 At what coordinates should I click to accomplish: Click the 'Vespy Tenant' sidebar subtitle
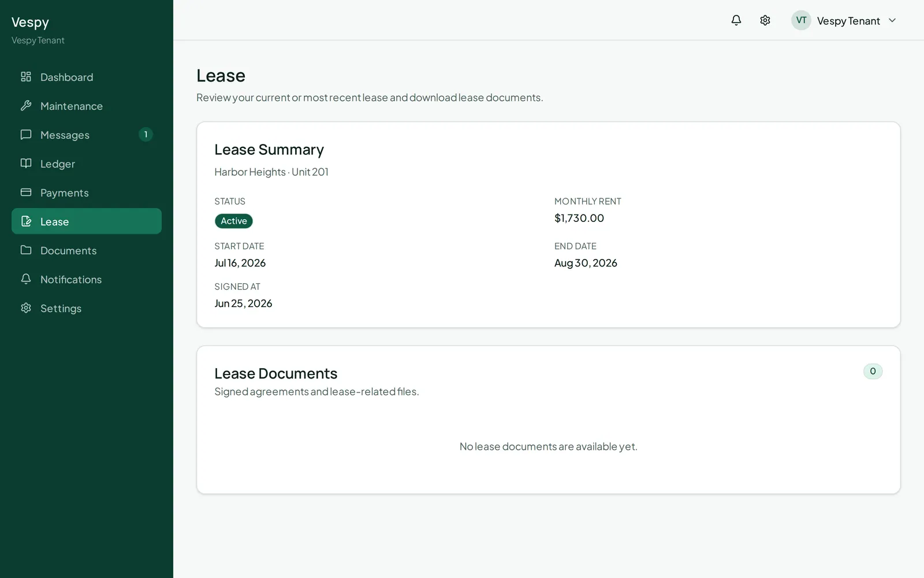38,40
